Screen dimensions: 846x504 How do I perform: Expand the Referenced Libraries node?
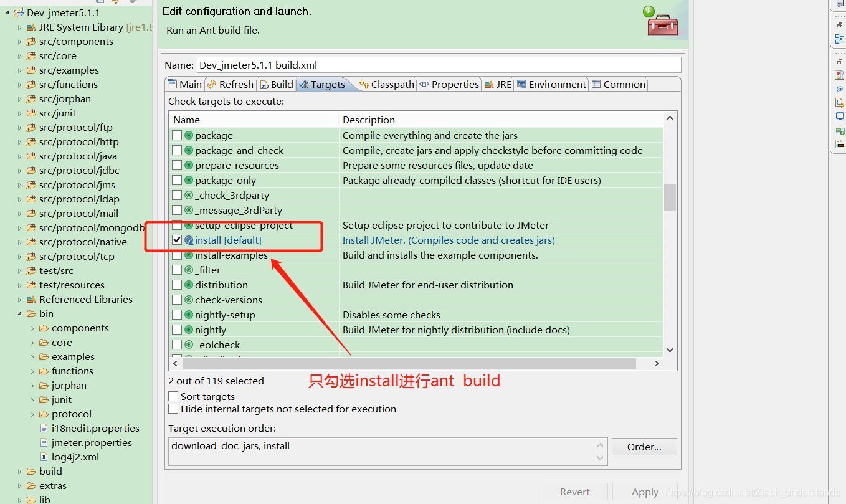click(x=20, y=300)
